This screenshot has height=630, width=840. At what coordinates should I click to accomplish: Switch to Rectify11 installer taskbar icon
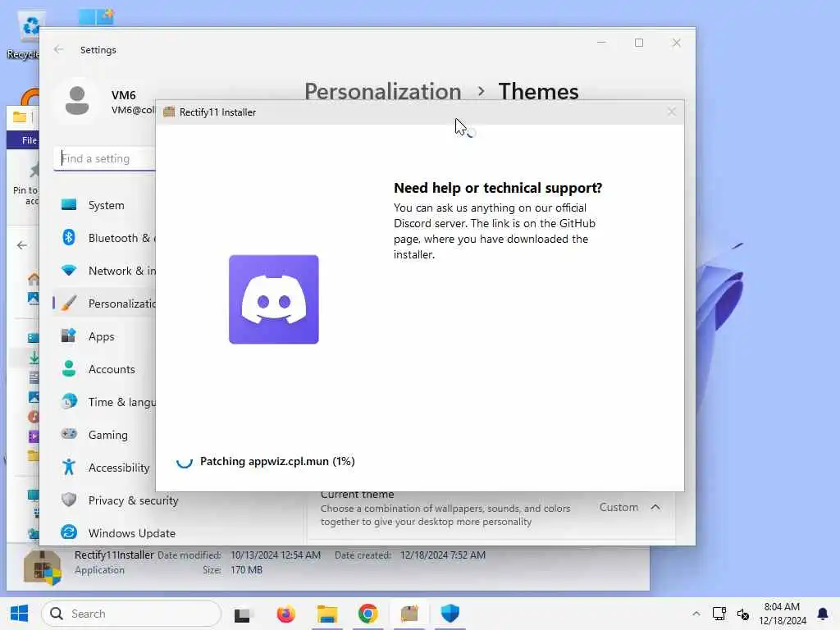coord(409,614)
